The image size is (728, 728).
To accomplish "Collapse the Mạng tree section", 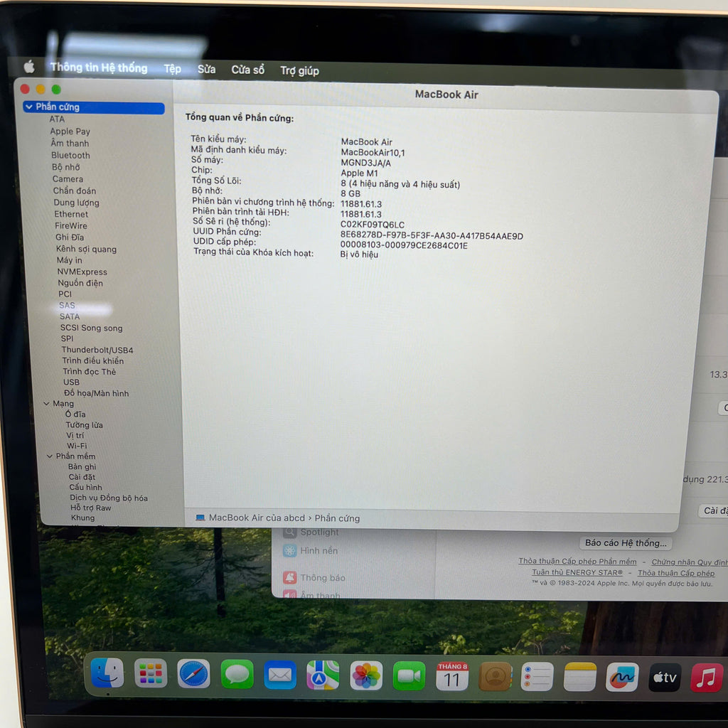I will [x=45, y=404].
